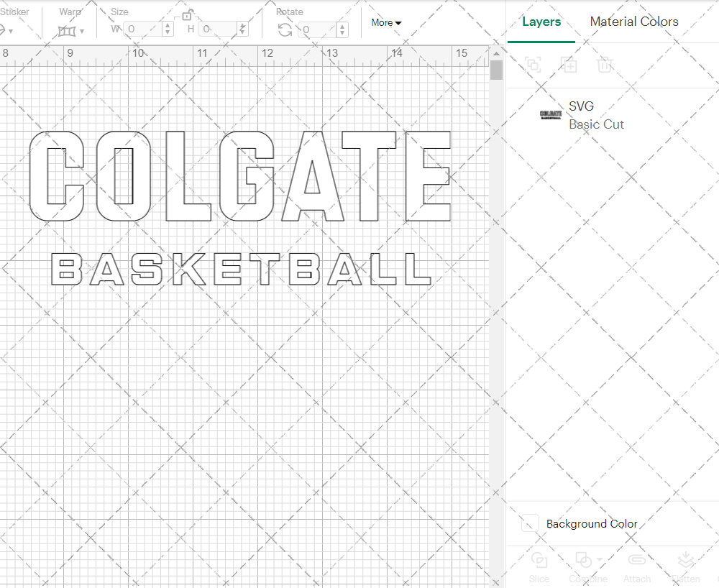This screenshot has height=588, width=719.
Task: Click the Duplicate layer icon
Action: point(569,65)
